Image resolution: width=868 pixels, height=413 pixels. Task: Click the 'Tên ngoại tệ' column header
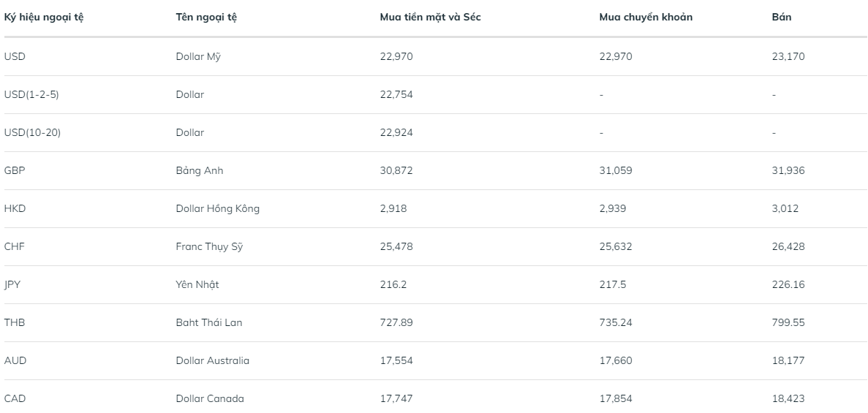[206, 18]
